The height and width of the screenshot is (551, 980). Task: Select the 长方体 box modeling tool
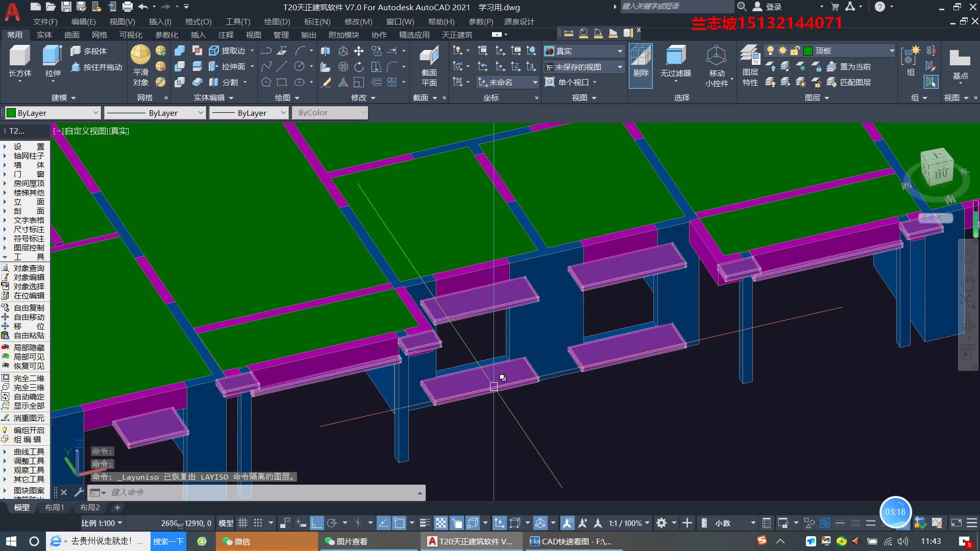click(20, 61)
